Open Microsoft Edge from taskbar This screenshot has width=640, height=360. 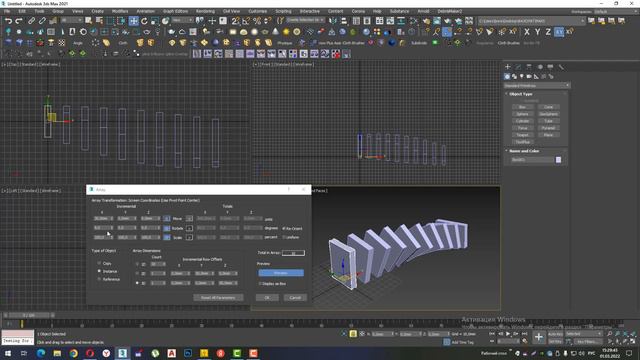point(41,353)
